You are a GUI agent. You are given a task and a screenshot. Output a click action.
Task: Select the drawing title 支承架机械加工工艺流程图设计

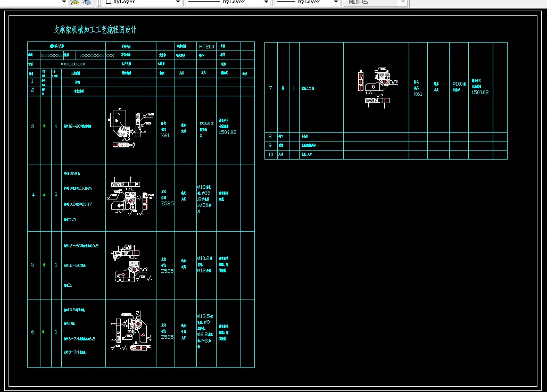[95, 30]
